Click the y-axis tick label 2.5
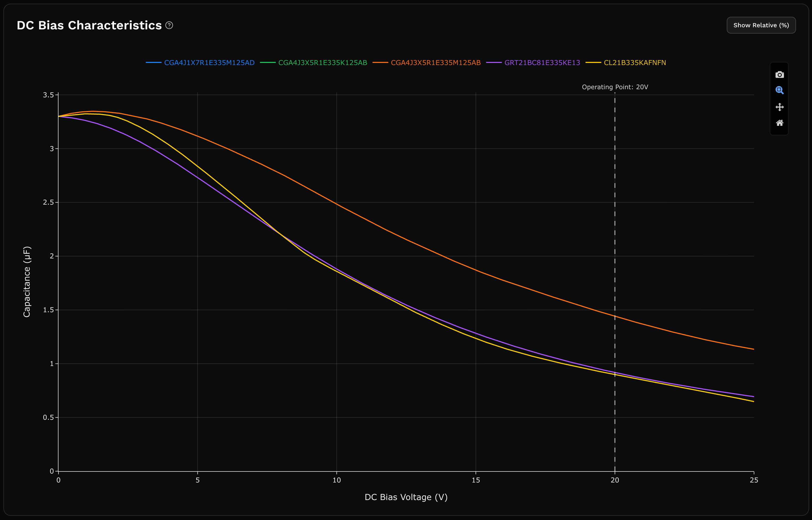The width and height of the screenshot is (812, 520). 48,202
